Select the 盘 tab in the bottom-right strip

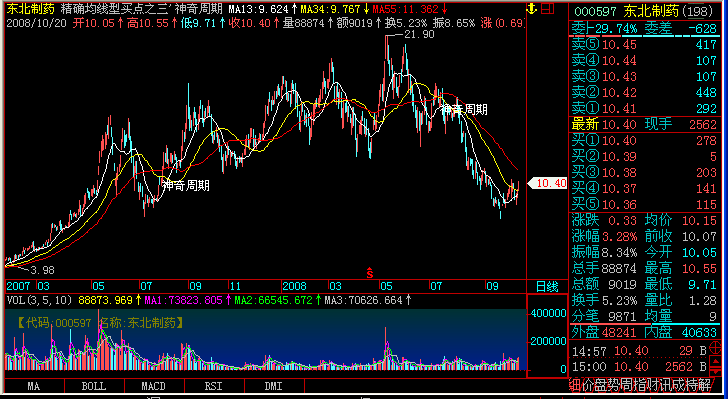tap(601, 385)
